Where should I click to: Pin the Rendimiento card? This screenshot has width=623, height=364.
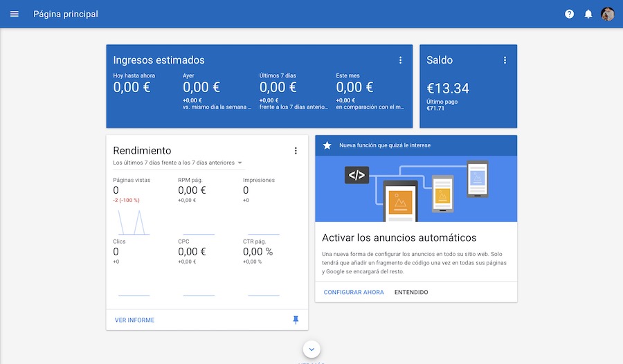pyautogui.click(x=296, y=320)
